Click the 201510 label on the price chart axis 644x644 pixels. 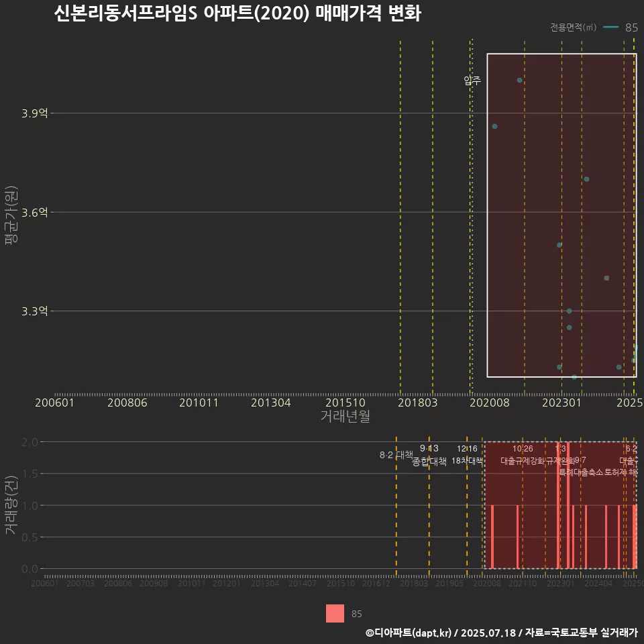point(345,402)
